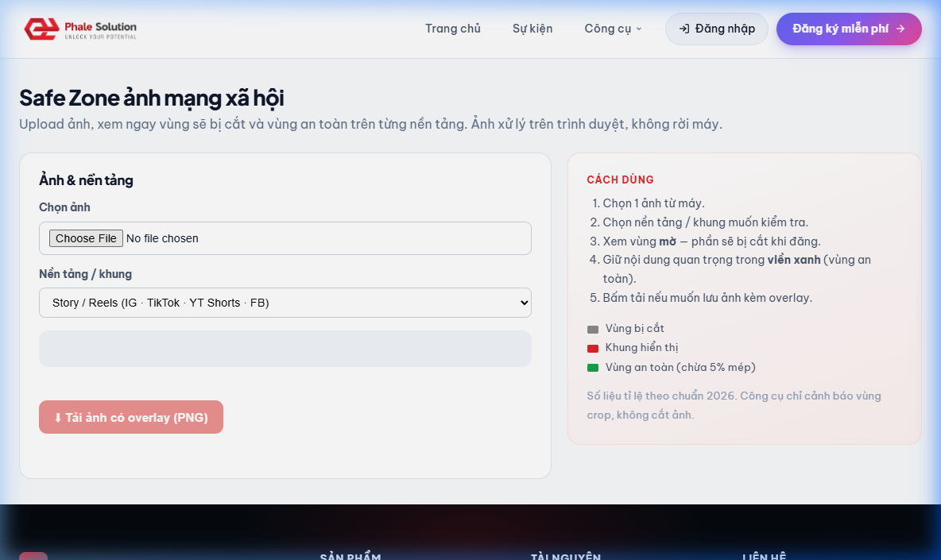The height and width of the screenshot is (560, 941).
Task: Go to the Sự kiện page
Action: [x=532, y=29]
